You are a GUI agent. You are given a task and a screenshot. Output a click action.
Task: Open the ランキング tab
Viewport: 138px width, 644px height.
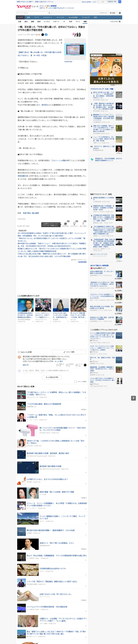coord(86,17)
